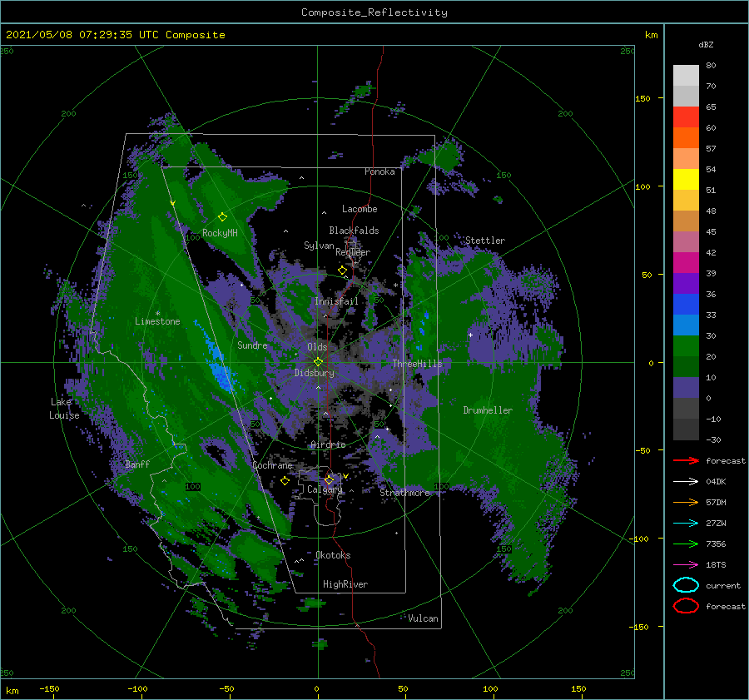Image resolution: width=749 pixels, height=700 pixels.
Task: Click the HighRiver city label
Action: pos(345,584)
